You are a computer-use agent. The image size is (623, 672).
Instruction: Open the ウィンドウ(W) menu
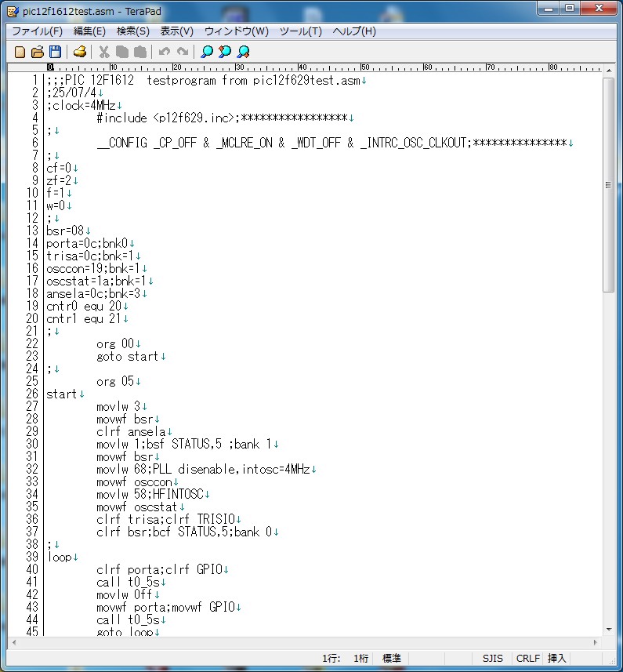237,31
